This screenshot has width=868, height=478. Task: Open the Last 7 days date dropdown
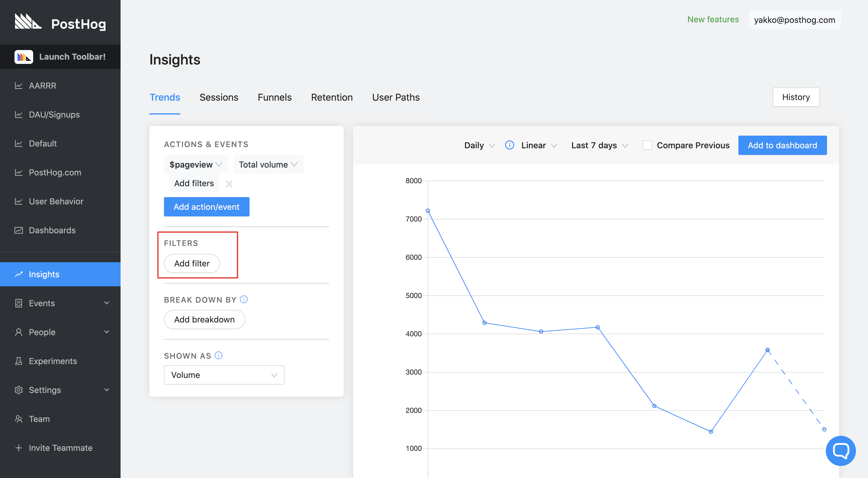(599, 146)
